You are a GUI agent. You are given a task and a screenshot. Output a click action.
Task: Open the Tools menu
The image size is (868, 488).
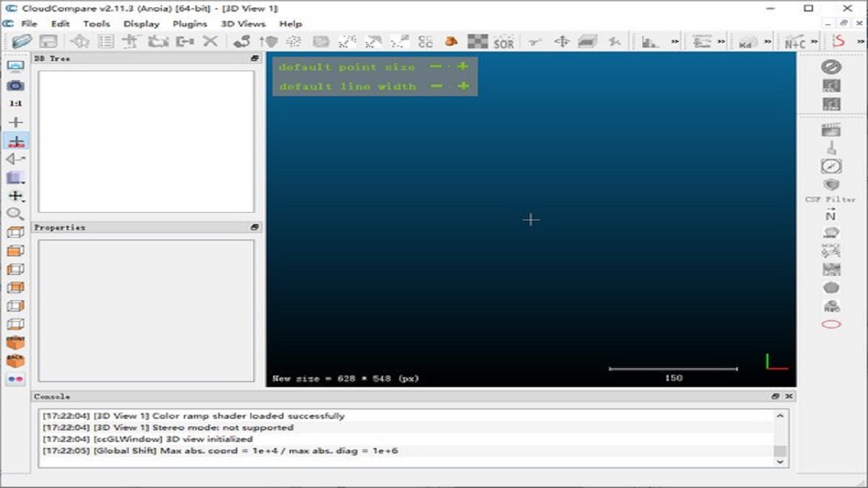click(96, 24)
